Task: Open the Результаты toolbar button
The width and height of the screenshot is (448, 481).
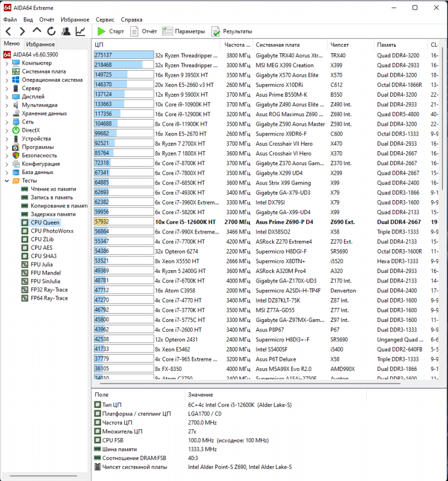Action: [x=232, y=31]
